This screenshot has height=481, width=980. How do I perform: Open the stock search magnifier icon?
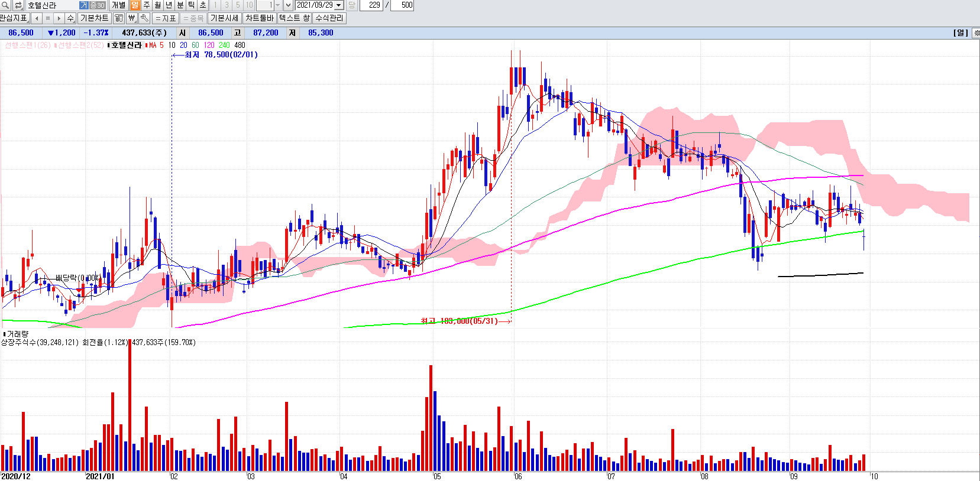point(5,5)
